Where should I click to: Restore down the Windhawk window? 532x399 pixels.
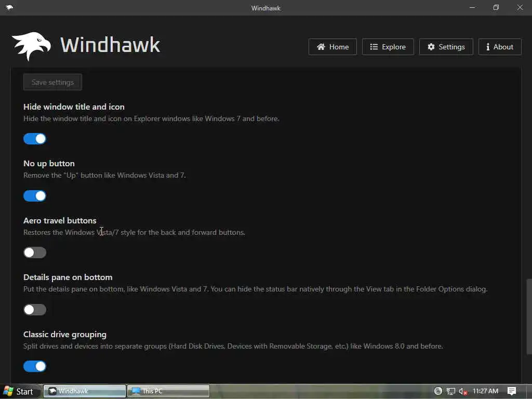click(496, 7)
